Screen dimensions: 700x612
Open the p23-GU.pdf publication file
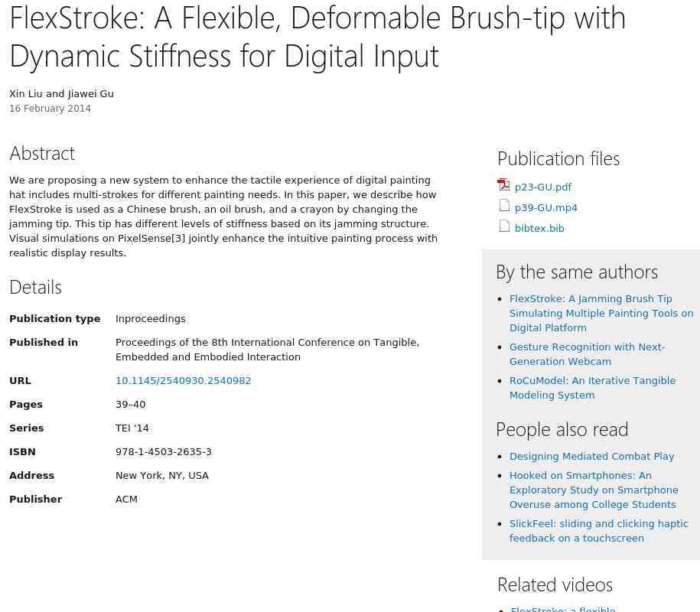(543, 187)
